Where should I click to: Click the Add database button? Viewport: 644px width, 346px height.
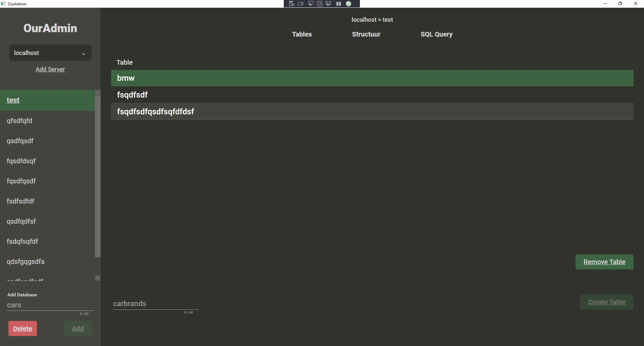(x=78, y=329)
